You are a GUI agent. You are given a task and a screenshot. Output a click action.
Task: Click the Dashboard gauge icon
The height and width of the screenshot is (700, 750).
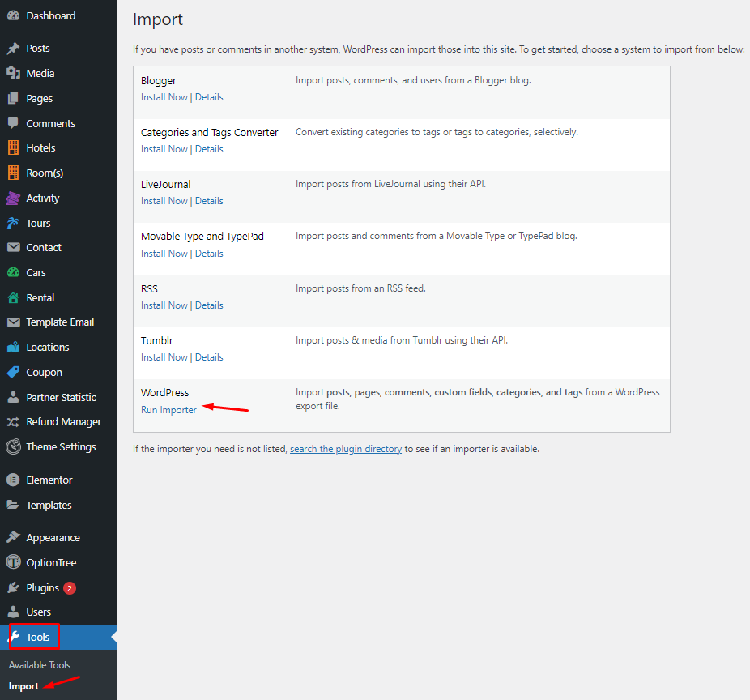click(x=14, y=15)
